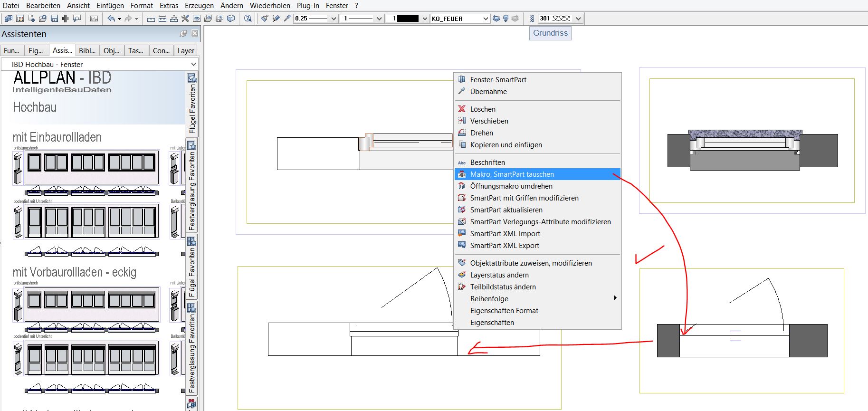Click the Grundriss viewport label button

point(550,33)
